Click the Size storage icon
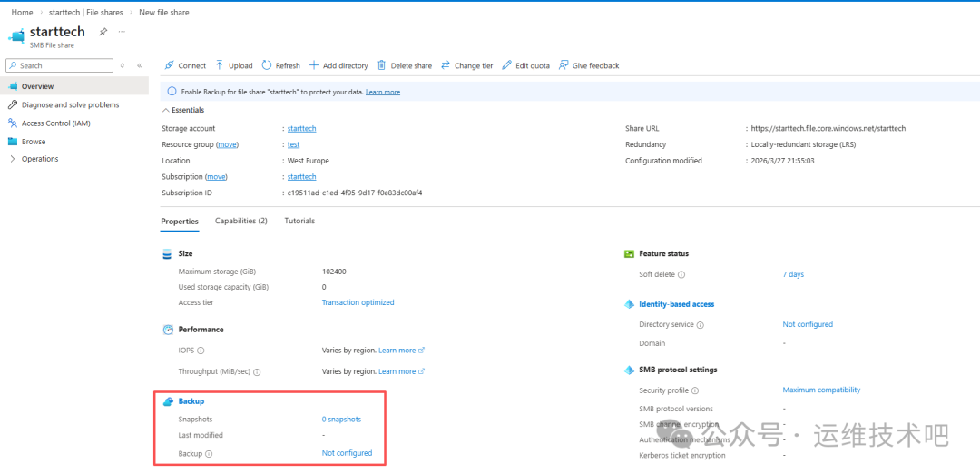 tap(167, 254)
